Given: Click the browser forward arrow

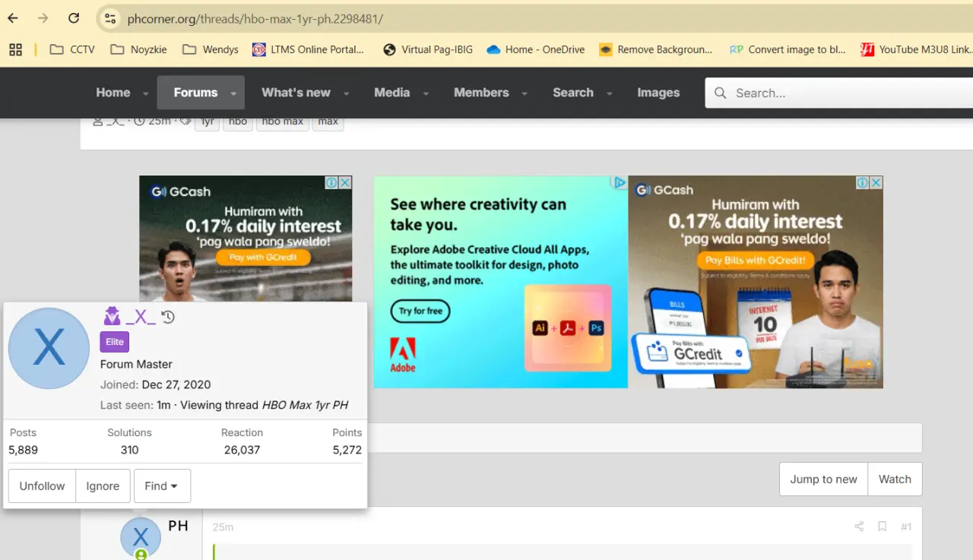Looking at the screenshot, I should coord(43,18).
